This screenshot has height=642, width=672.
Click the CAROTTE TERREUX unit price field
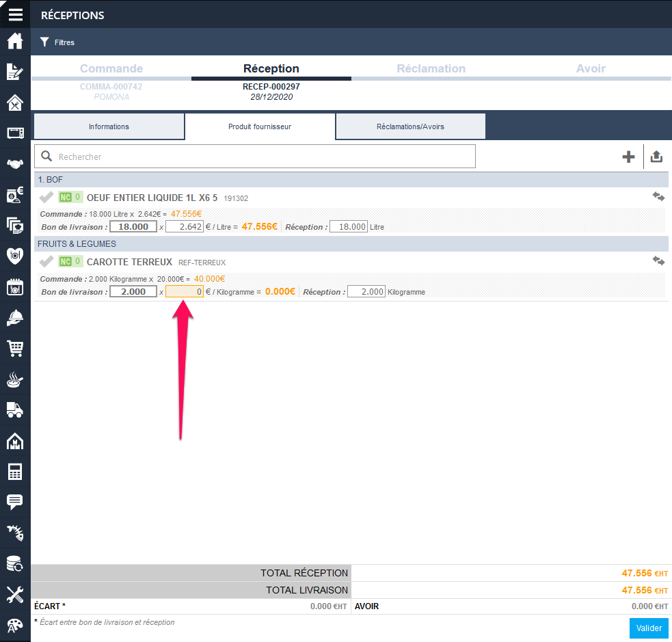[185, 292]
